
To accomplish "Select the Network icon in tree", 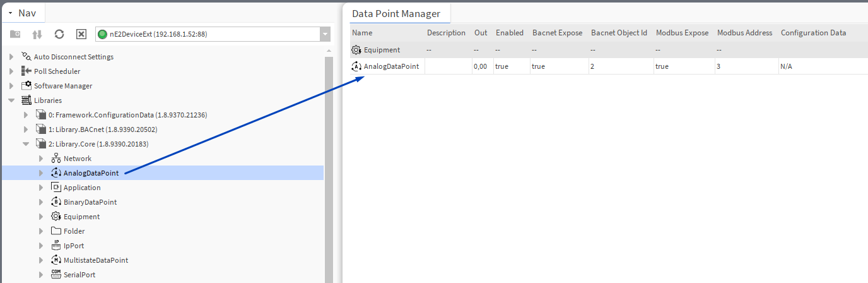I will [x=56, y=159].
